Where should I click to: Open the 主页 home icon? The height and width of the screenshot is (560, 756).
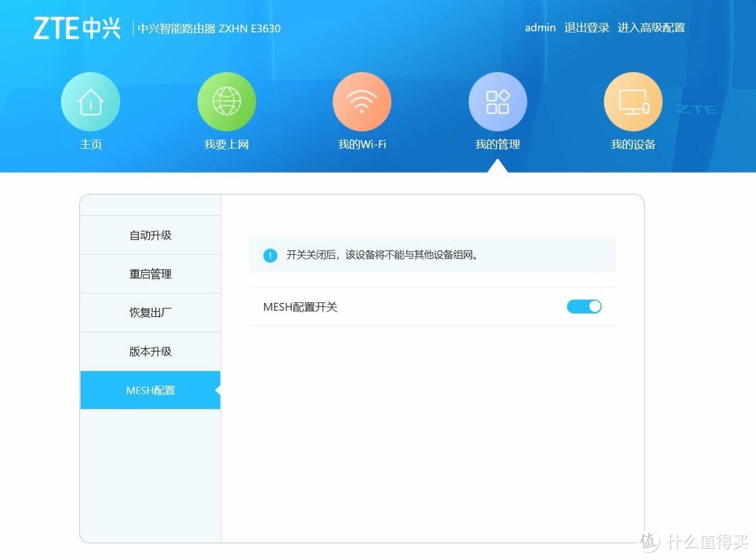tap(90, 100)
